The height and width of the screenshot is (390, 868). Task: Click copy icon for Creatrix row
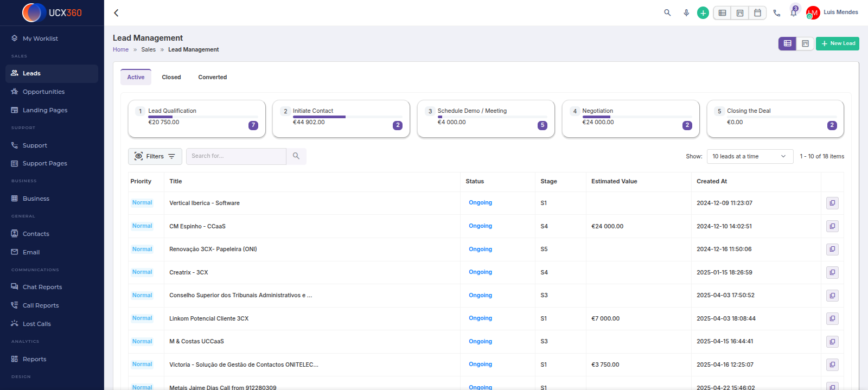(x=832, y=272)
